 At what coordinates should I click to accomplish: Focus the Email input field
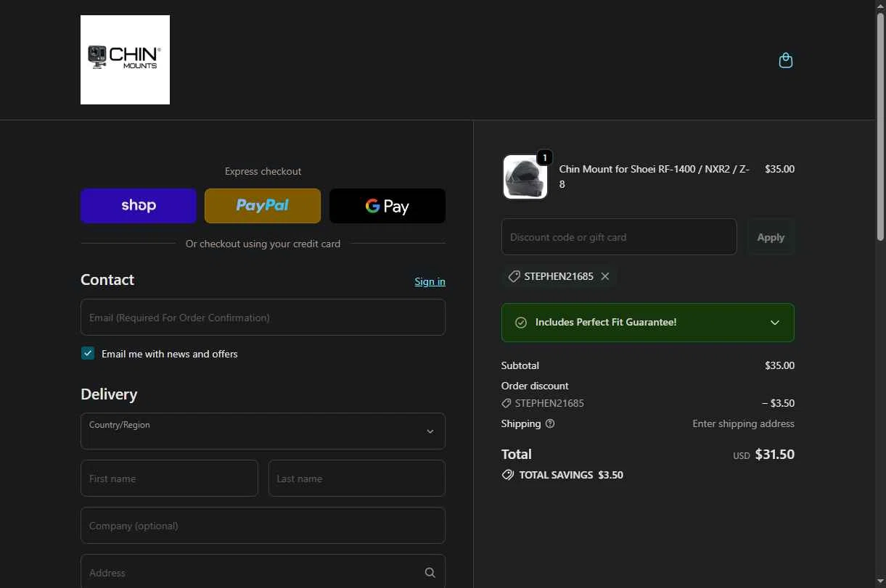click(x=263, y=318)
